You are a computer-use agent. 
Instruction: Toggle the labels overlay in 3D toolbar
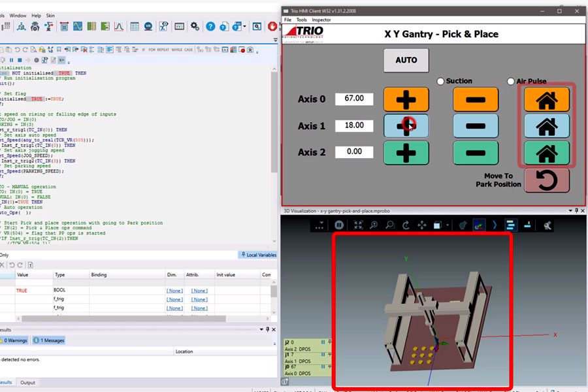tap(510, 225)
